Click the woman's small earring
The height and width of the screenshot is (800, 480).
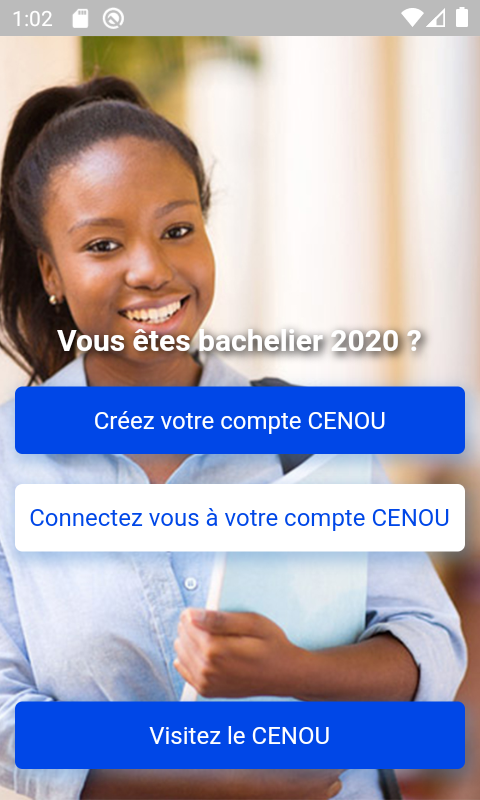[53, 299]
